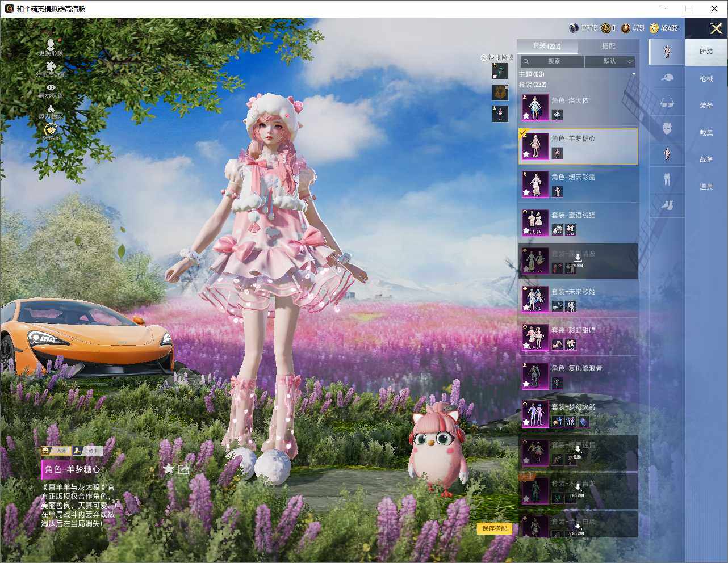Switch to the 枪械 tab
The image size is (728, 563).
click(x=706, y=79)
